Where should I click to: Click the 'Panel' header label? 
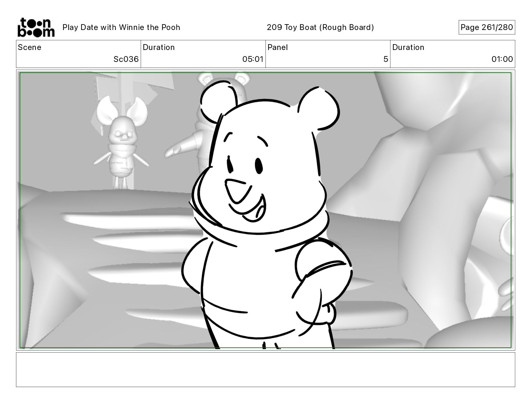[278, 47]
